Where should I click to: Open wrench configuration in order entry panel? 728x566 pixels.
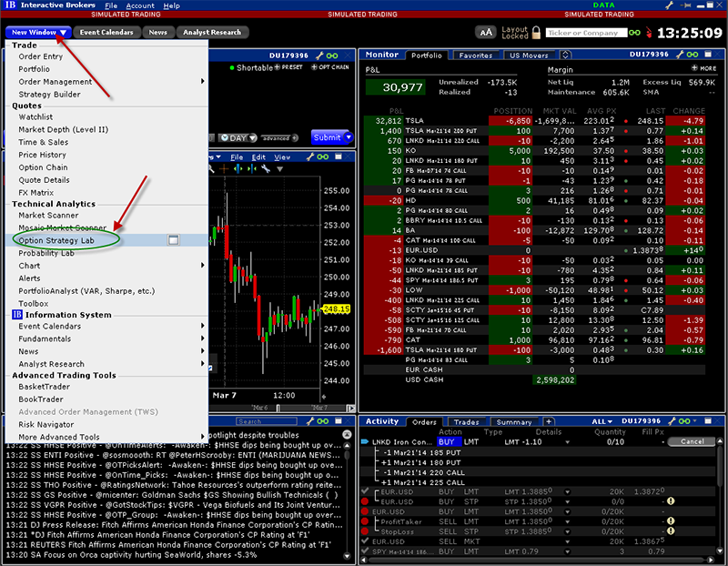coord(319,56)
